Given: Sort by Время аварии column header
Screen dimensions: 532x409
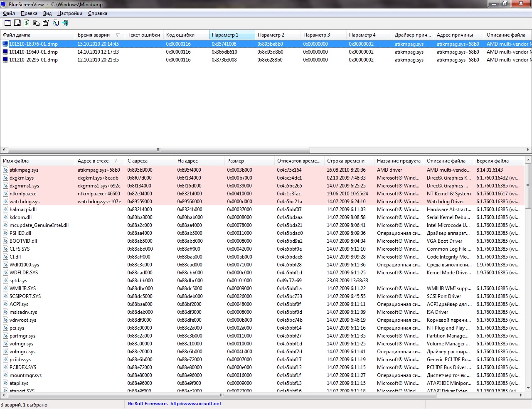Looking at the screenshot, I should pyautogui.click(x=94, y=35).
